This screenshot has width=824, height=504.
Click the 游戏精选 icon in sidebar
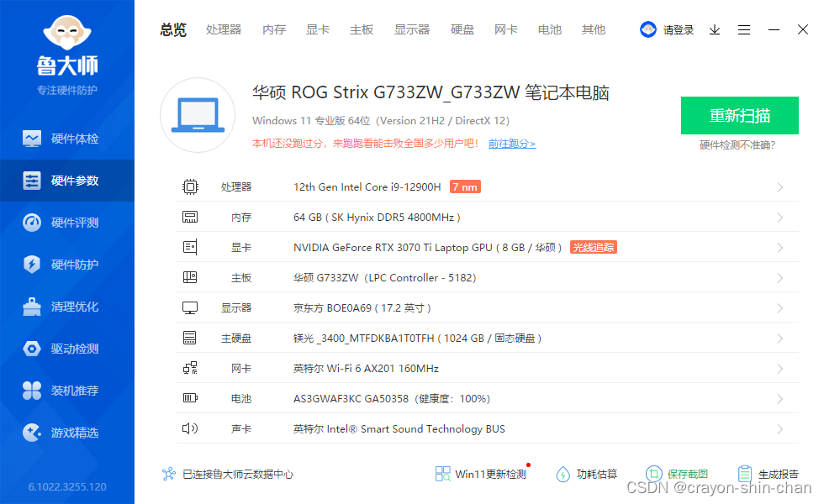[x=32, y=433]
